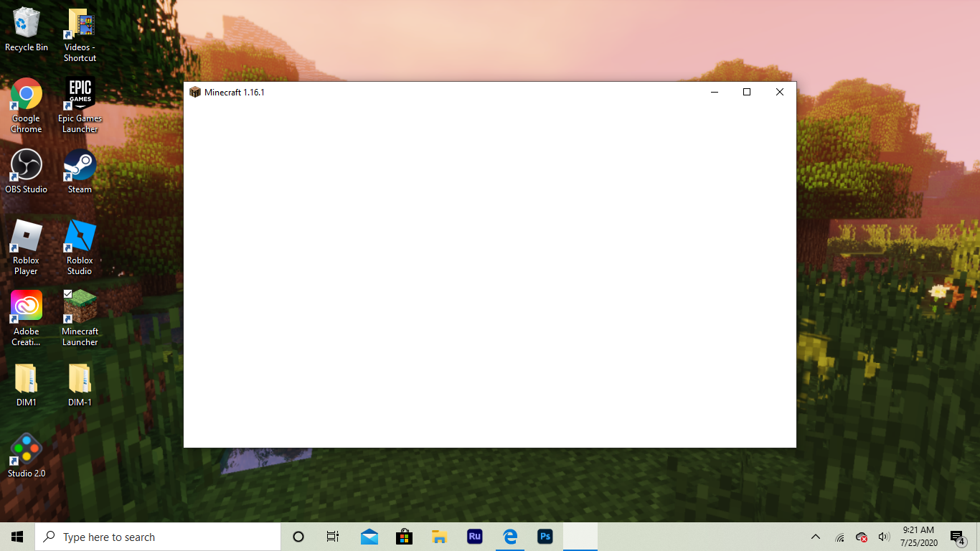Uncheck the Minecraft Launcher icon's selection checkbox
The image size is (980, 551).
point(68,294)
